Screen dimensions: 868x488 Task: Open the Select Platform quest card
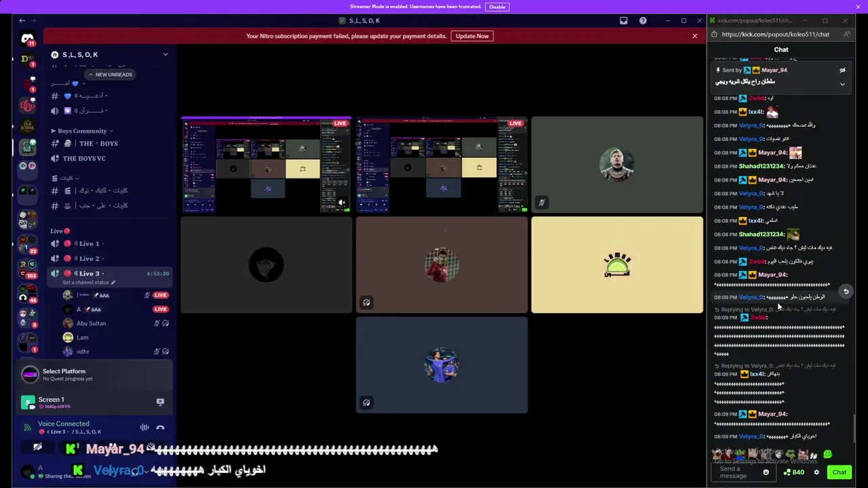click(94, 374)
